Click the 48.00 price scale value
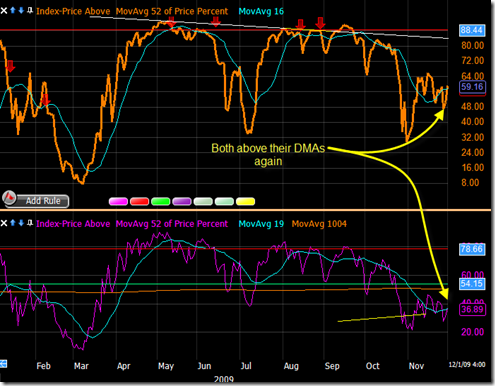The image size is (495, 386). tap(472, 107)
